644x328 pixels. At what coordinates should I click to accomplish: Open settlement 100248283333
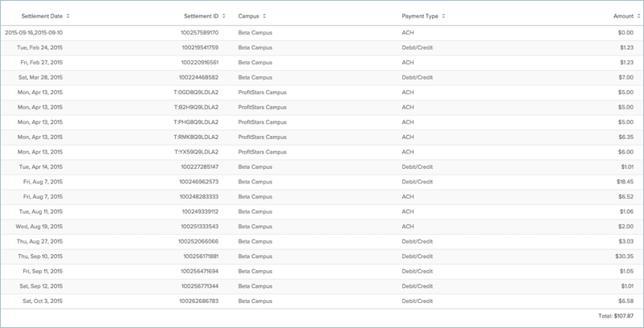click(x=198, y=197)
